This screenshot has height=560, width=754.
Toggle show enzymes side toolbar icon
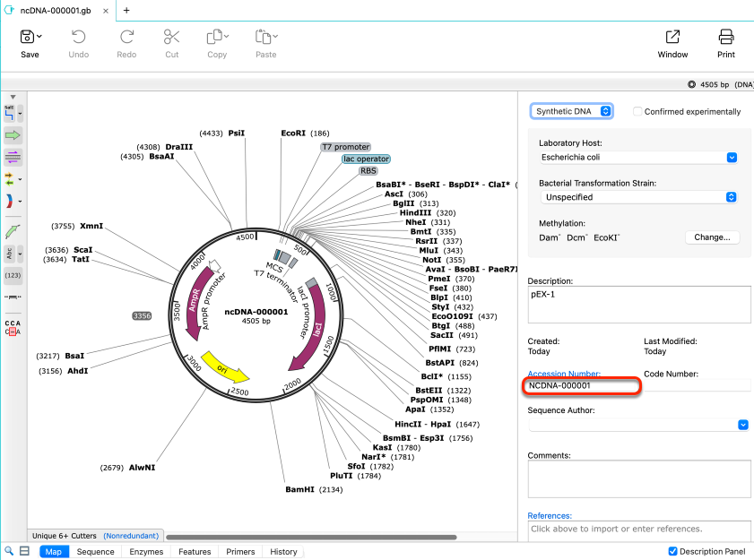10,114
